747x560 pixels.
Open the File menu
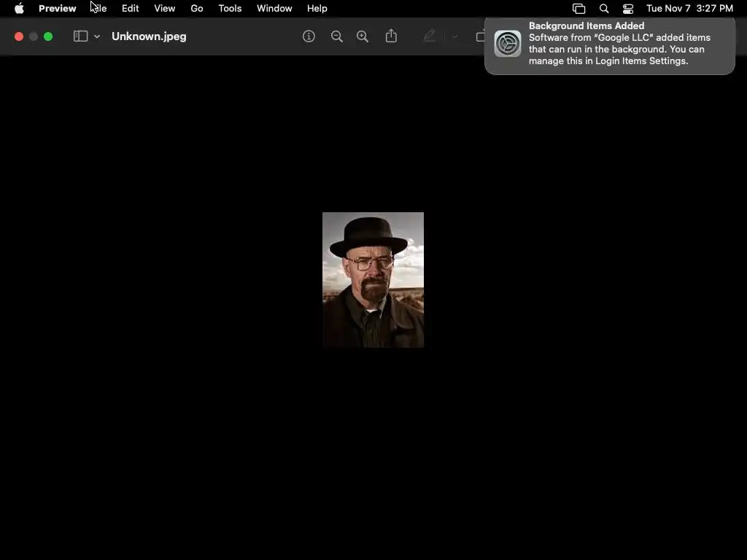[x=98, y=9]
